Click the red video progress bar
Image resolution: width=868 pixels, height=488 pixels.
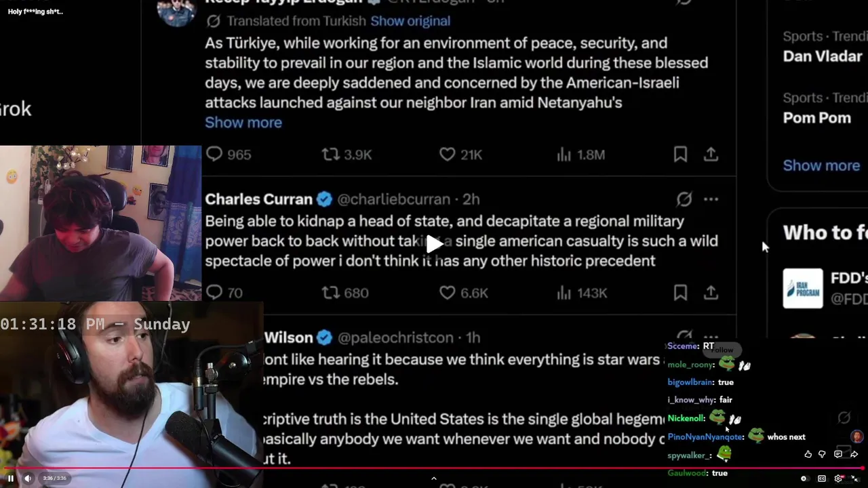click(x=434, y=468)
